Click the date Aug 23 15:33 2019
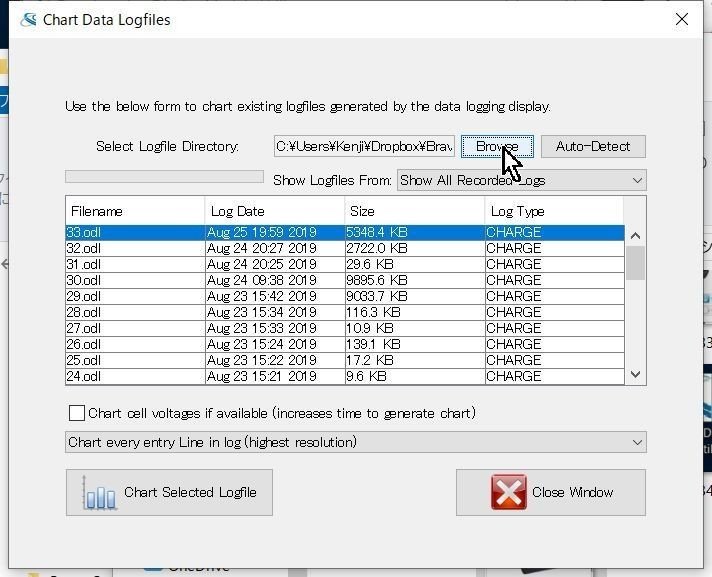Image resolution: width=712 pixels, height=577 pixels. pos(262,328)
